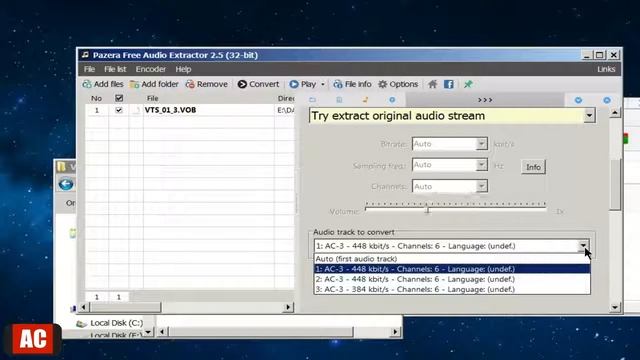Collapse the settings panel with the >>> button

point(485,100)
